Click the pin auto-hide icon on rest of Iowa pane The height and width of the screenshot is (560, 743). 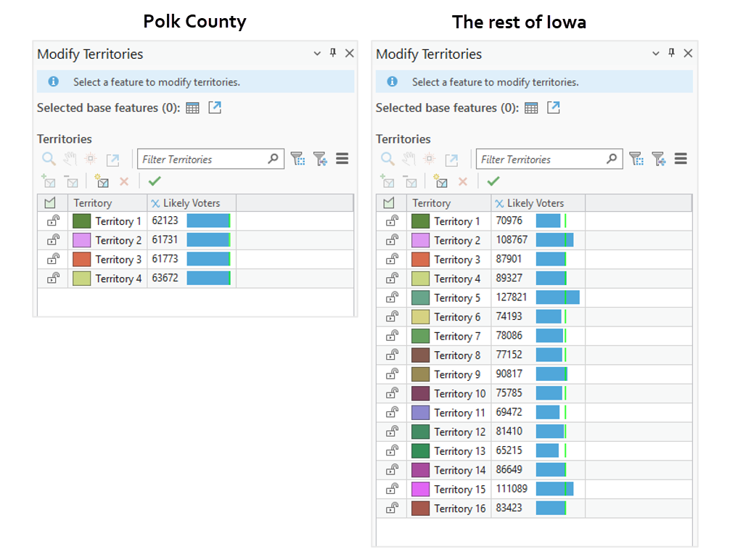coord(671,52)
